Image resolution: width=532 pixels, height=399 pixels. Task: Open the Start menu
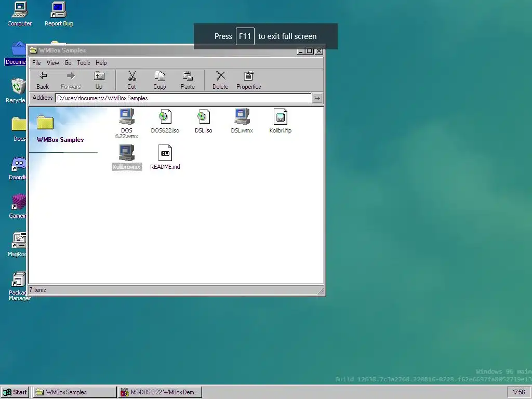click(15, 392)
